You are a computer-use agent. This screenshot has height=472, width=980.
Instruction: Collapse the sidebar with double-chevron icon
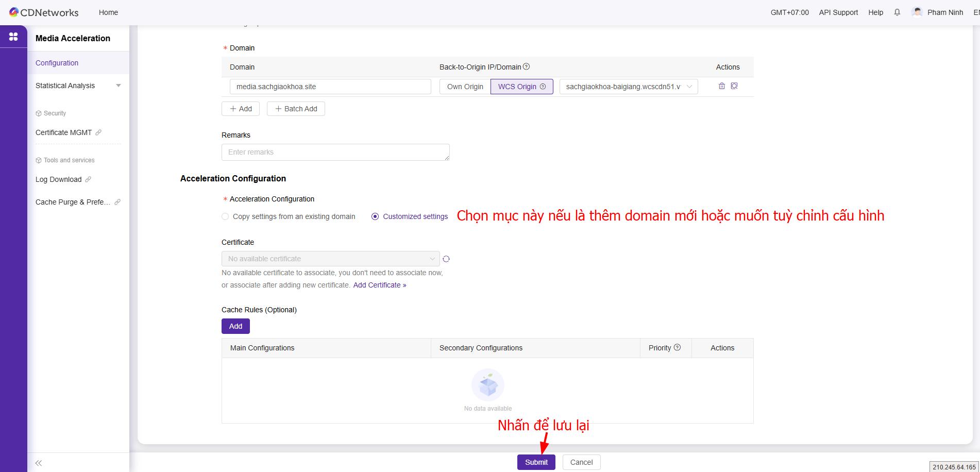pyautogui.click(x=39, y=463)
